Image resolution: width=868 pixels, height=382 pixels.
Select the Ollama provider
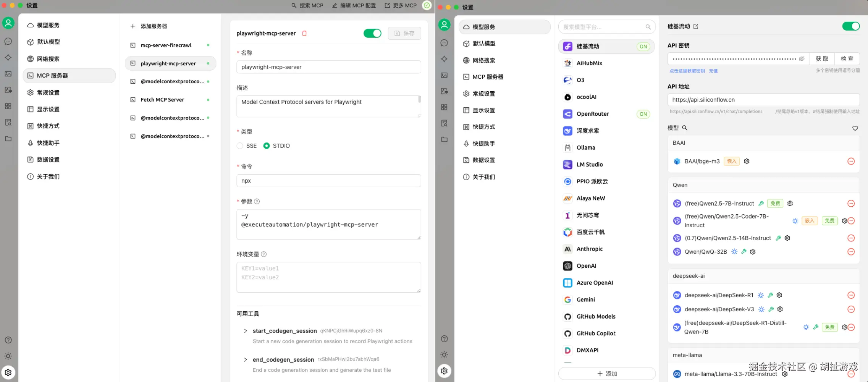[606, 147]
